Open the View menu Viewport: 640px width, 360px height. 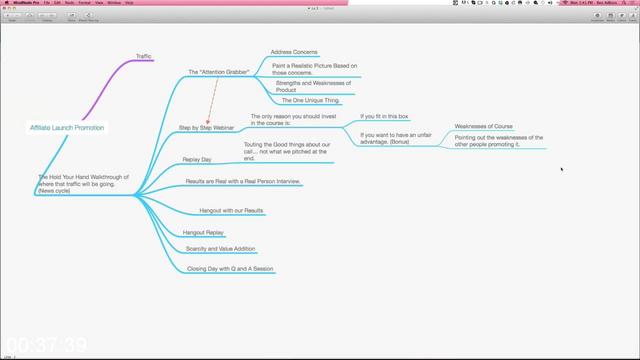pos(99,2)
